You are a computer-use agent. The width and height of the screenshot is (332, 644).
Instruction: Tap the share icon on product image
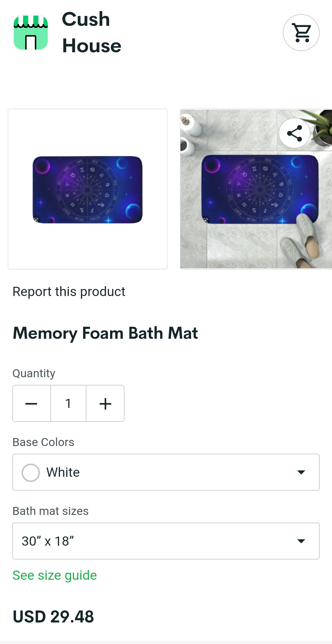(x=294, y=133)
